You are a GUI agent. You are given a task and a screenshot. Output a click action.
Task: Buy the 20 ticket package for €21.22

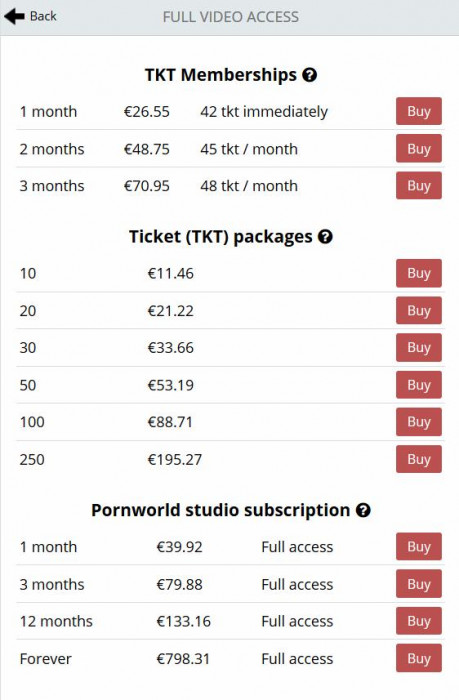tap(419, 310)
